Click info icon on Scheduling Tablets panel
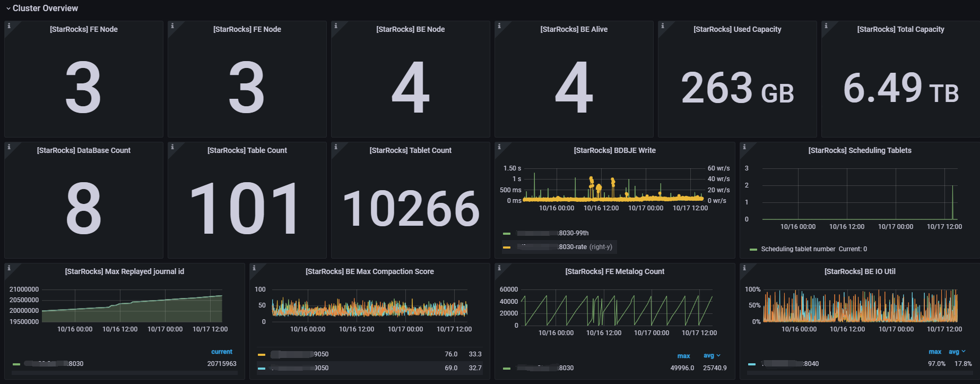Image resolution: width=980 pixels, height=384 pixels. click(x=744, y=147)
